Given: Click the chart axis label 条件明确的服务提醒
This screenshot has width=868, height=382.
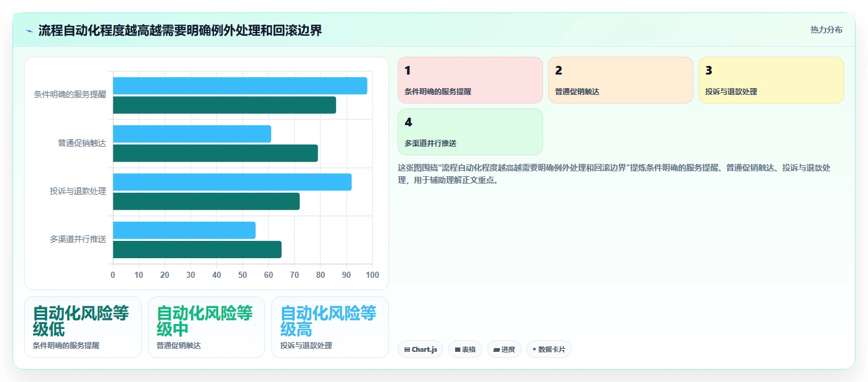Looking at the screenshot, I should tap(70, 95).
